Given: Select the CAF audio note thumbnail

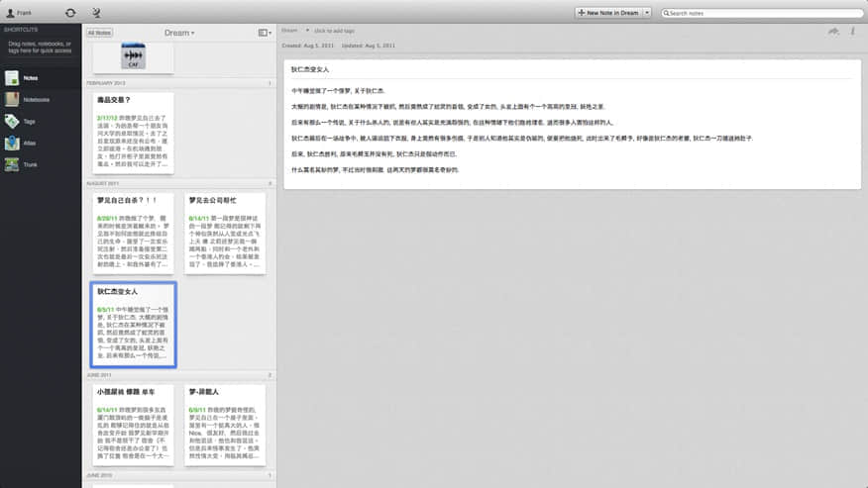Looking at the screenshot, I should point(133,56).
